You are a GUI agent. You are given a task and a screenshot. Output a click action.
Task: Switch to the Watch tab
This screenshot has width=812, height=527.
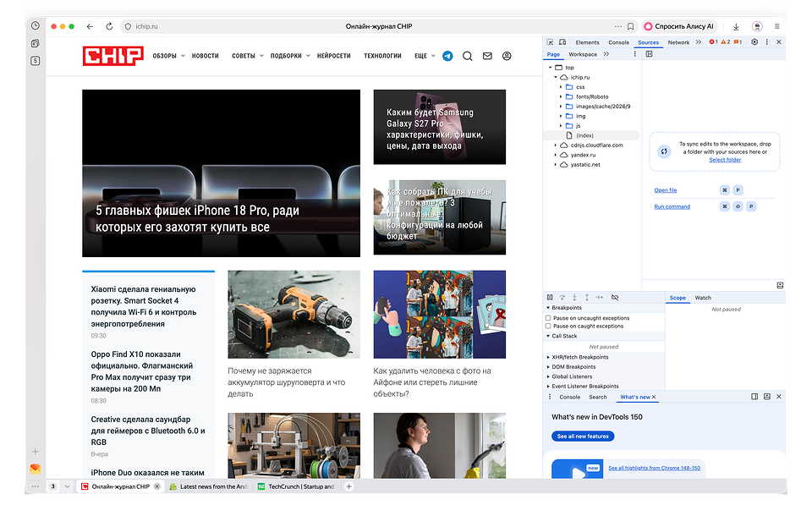click(703, 298)
